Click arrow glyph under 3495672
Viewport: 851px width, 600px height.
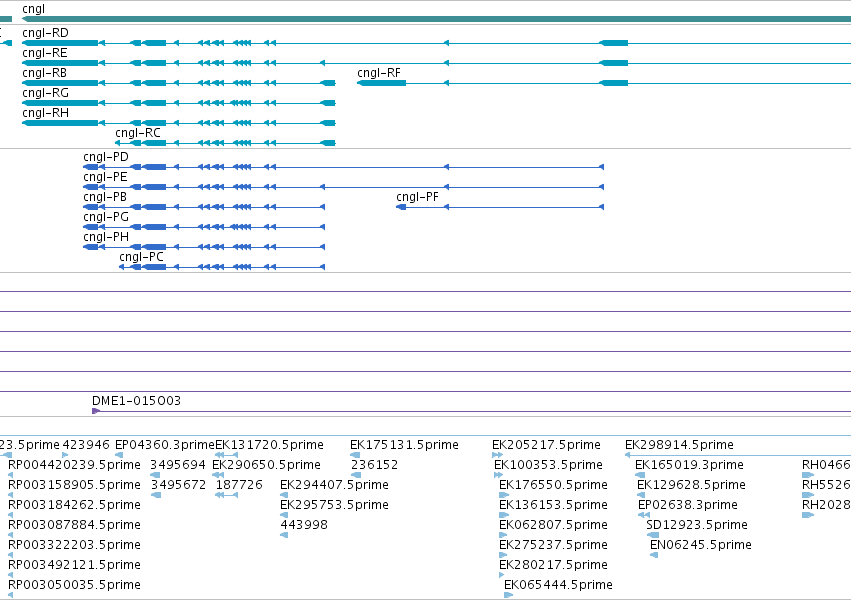[x=155, y=495]
